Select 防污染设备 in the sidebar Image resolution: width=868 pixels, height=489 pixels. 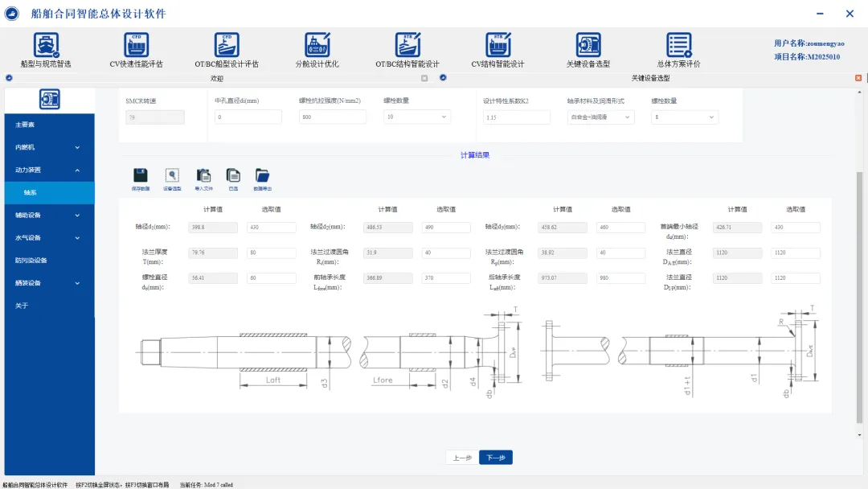49,261
